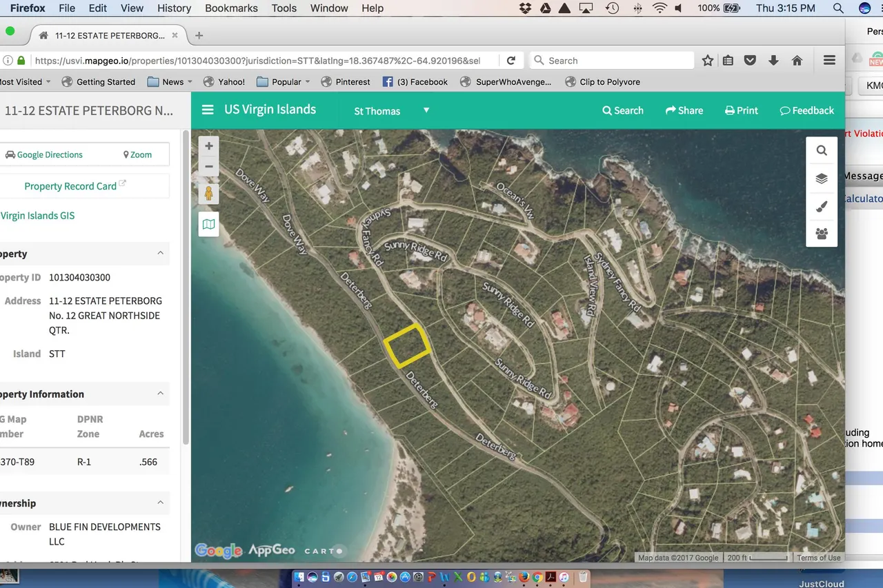
Task: Open the map search magnifier tool
Action: tap(821, 151)
